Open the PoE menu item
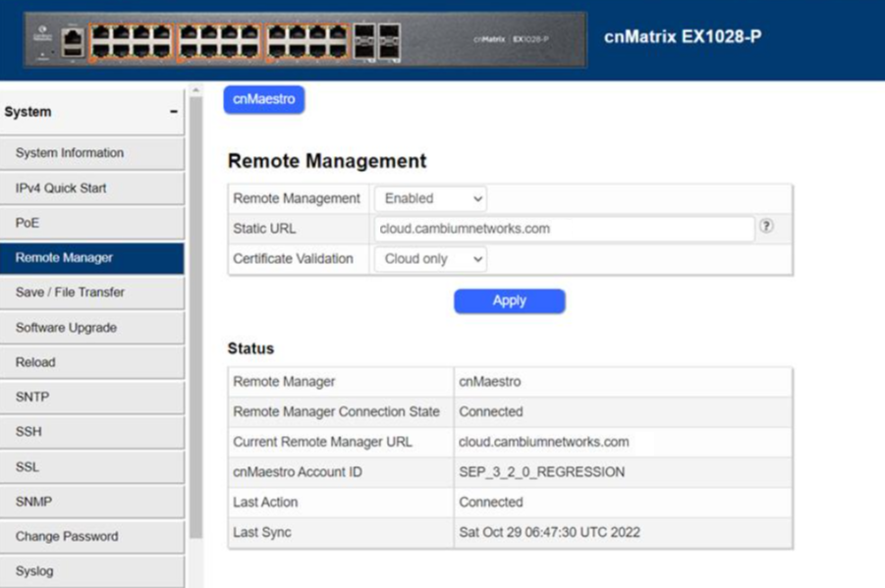This screenshot has width=885, height=588. tap(92, 223)
